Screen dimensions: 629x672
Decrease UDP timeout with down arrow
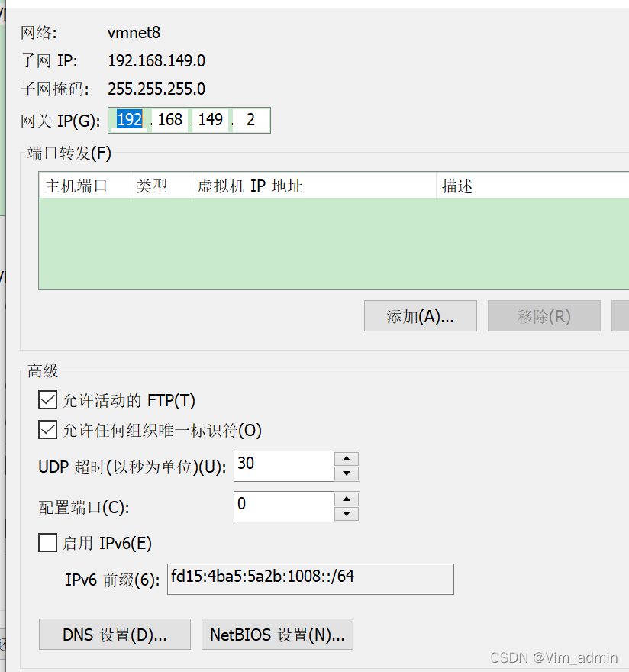coord(347,473)
